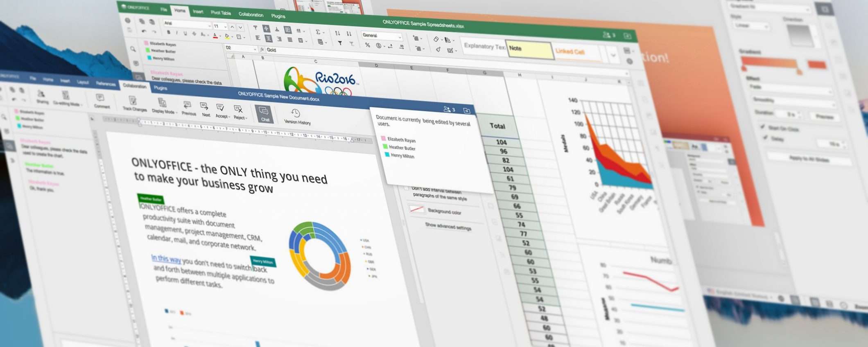This screenshot has height=347, width=868.
Task: Open the Plugins tab in the spreadsheet window
Action: coord(278,16)
